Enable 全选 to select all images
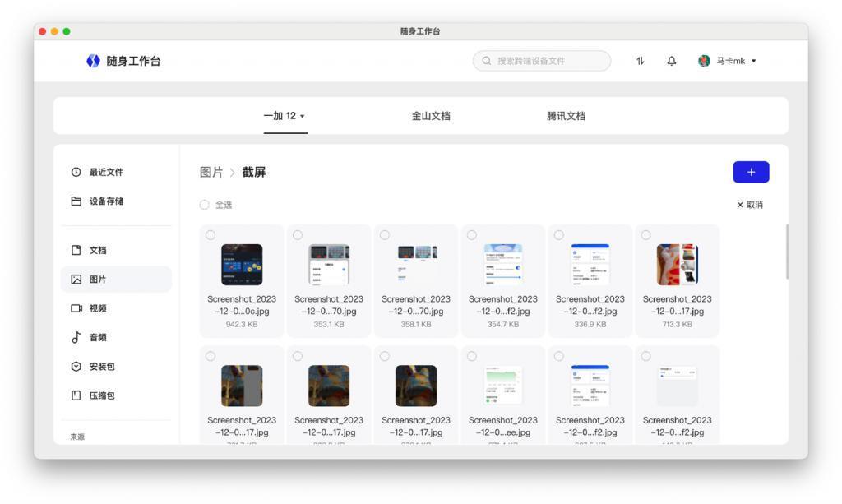Image resolution: width=842 pixels, height=504 pixels. tap(205, 204)
